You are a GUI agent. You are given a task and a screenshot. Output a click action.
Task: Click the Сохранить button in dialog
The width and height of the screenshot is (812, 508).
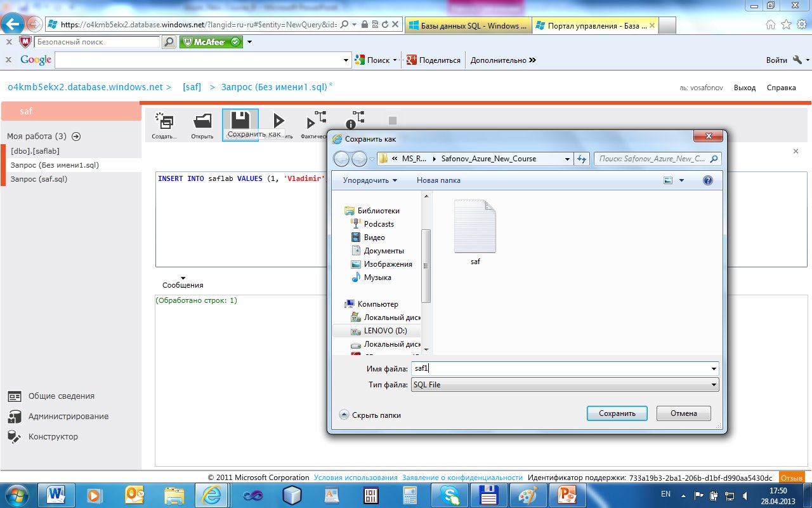[x=617, y=413]
